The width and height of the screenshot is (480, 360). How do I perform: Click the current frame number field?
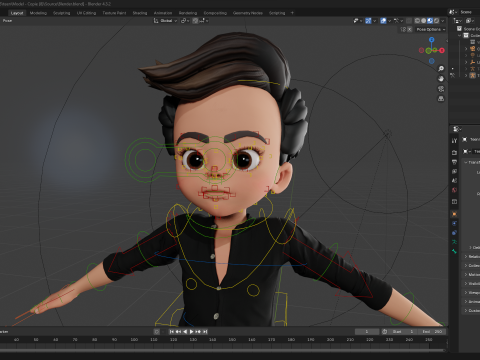pyautogui.click(x=367, y=332)
